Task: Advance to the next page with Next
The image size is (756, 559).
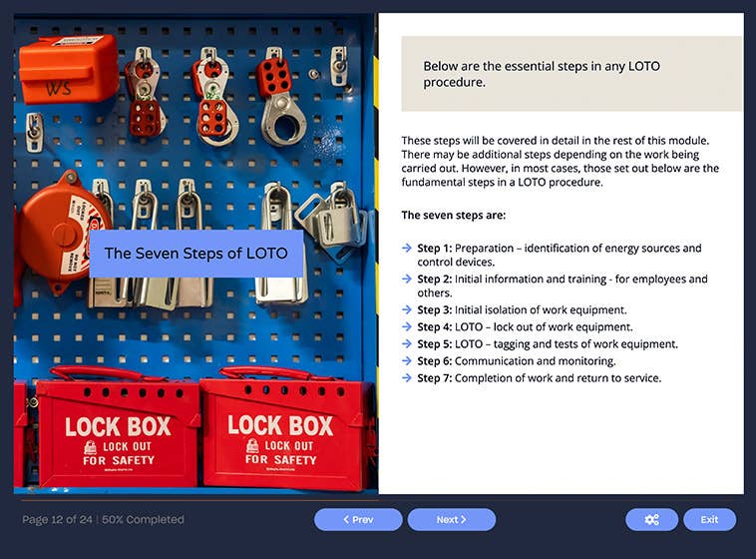Action: pyautogui.click(x=452, y=519)
